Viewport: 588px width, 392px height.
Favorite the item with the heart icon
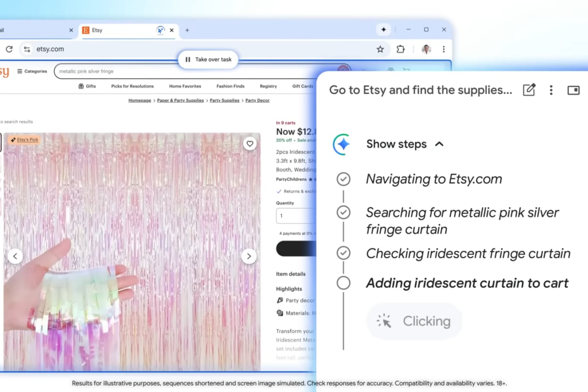pos(250,144)
